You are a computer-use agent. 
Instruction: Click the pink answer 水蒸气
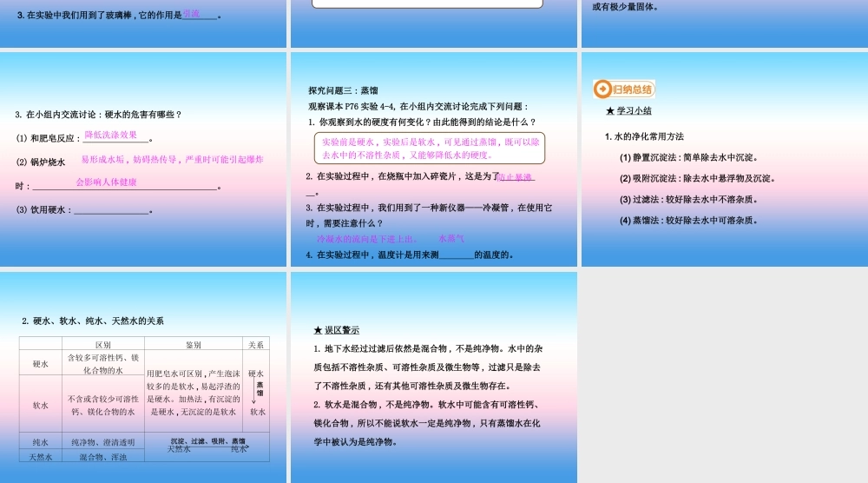451,238
